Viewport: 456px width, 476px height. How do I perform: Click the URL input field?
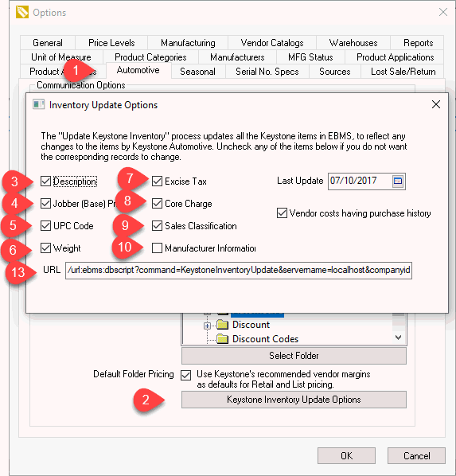point(239,270)
